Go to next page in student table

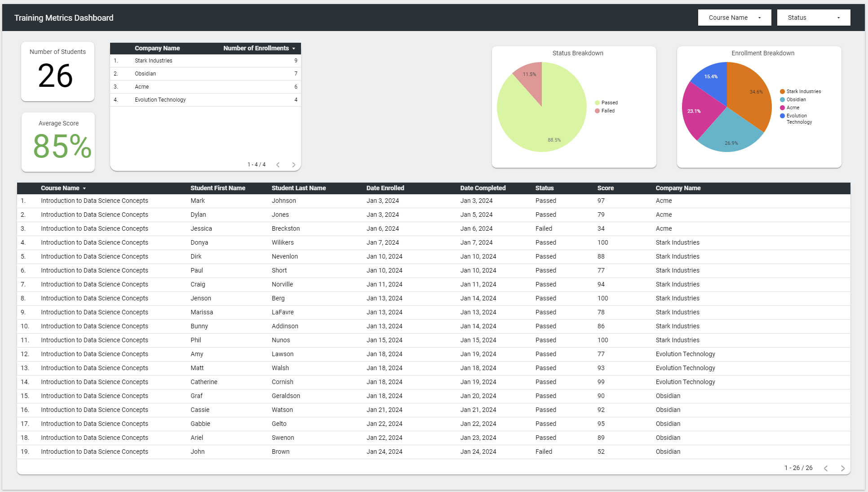pos(843,468)
